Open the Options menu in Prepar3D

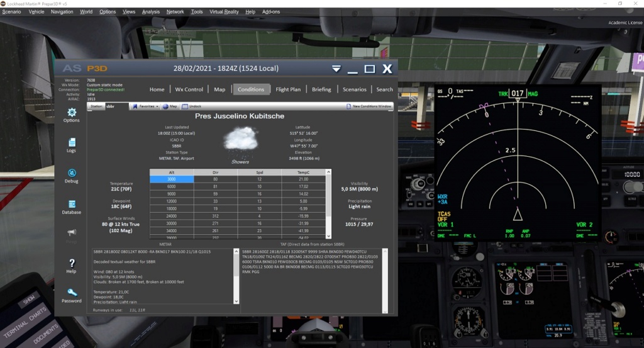point(108,11)
